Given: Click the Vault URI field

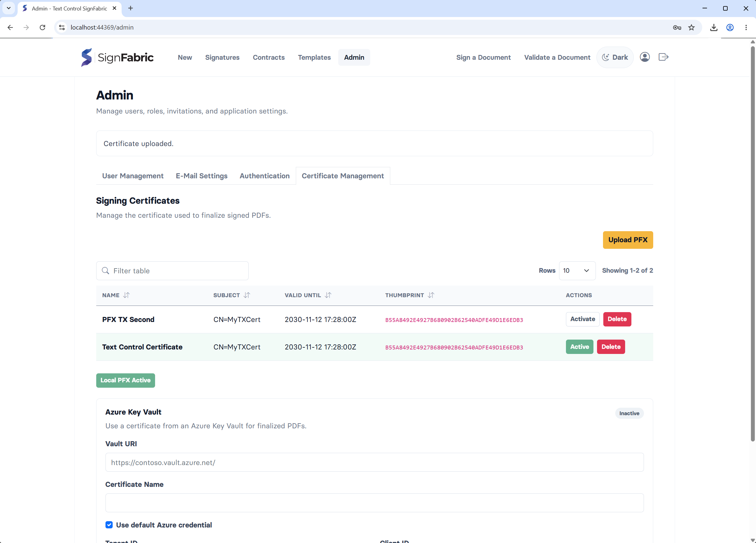Looking at the screenshot, I should point(374,462).
